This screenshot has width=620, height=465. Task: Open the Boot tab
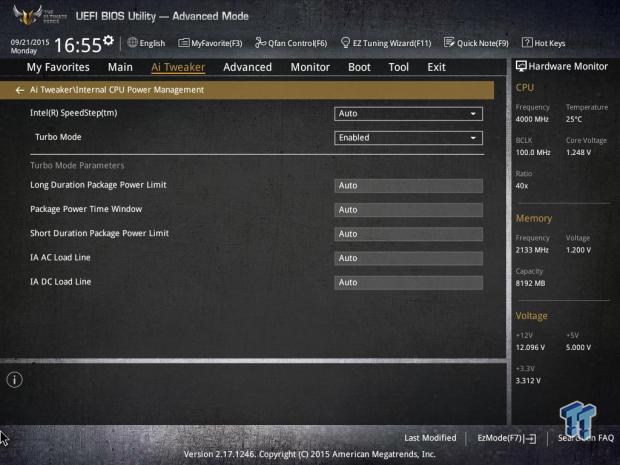[x=359, y=67]
